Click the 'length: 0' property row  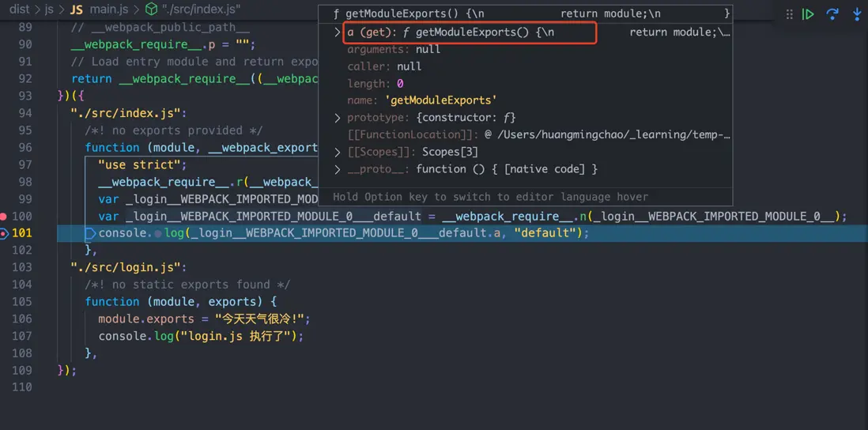pos(376,84)
